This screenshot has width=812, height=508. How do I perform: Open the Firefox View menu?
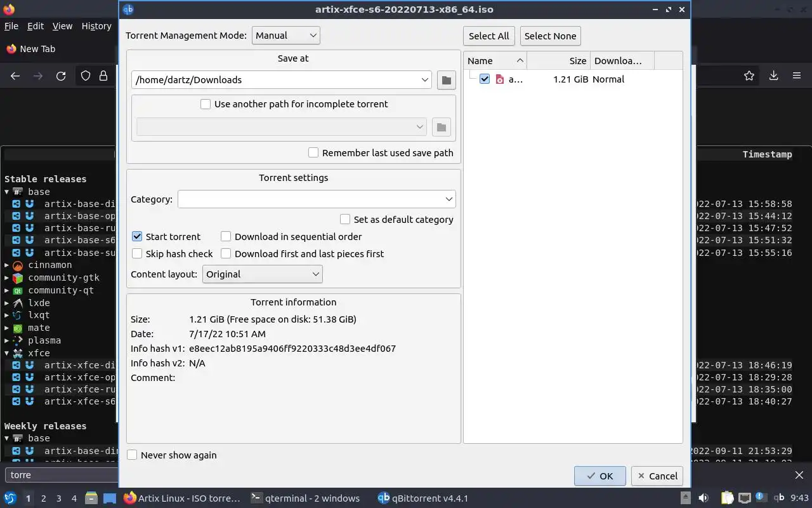[x=62, y=26]
